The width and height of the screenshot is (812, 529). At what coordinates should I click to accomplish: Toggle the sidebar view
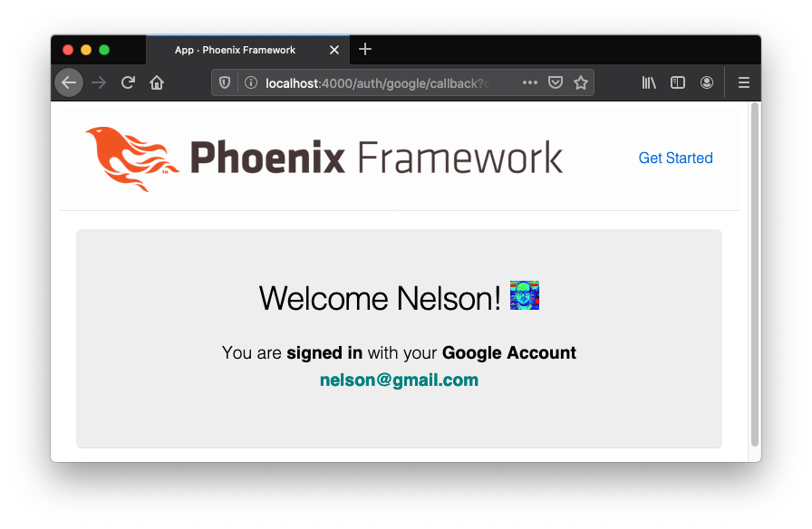pos(677,82)
